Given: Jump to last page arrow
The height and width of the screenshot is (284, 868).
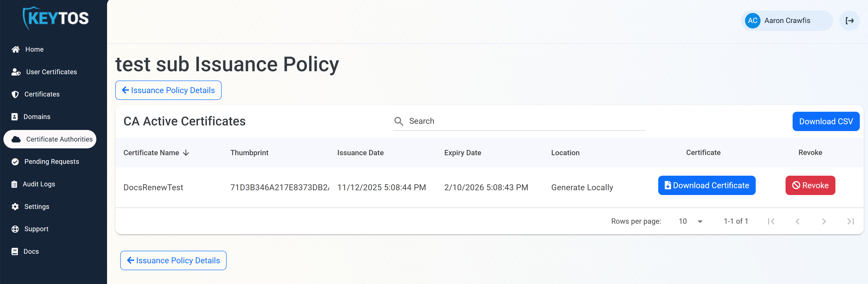Looking at the screenshot, I should click(850, 221).
